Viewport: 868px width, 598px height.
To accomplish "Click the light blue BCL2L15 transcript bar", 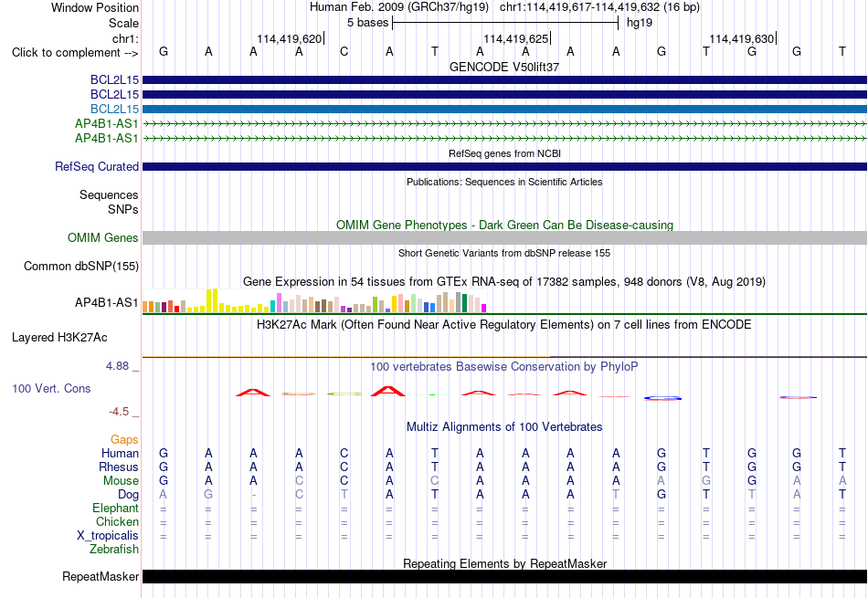I will (x=504, y=109).
